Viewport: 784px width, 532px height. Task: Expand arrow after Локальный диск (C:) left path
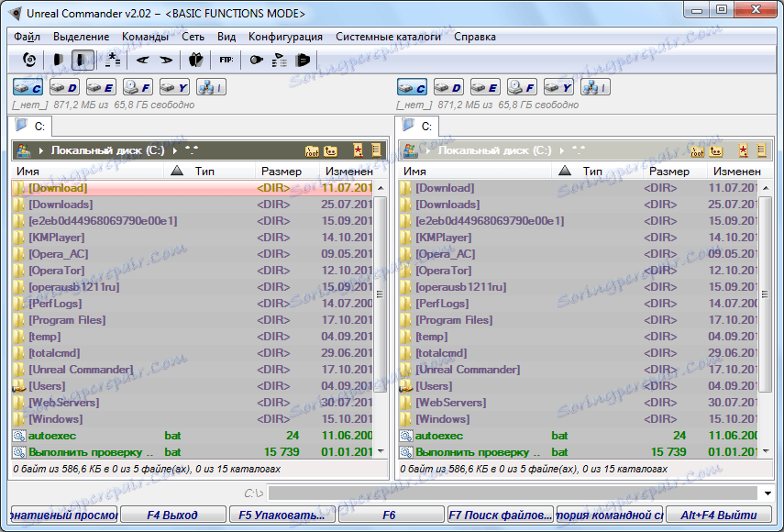coord(175,150)
